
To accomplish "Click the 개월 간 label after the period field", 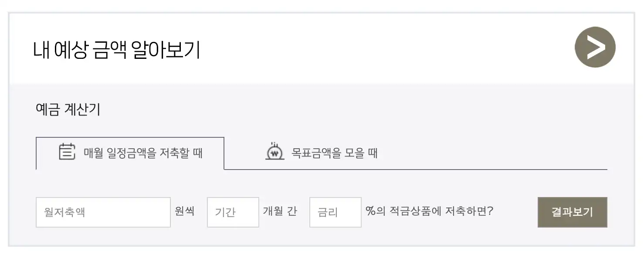I will [280, 211].
